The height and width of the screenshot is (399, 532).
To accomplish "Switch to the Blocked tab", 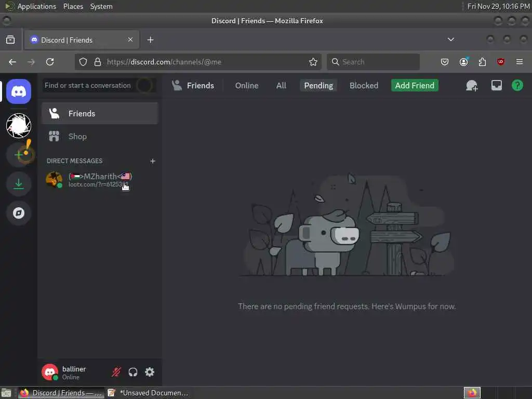I will [x=364, y=86].
